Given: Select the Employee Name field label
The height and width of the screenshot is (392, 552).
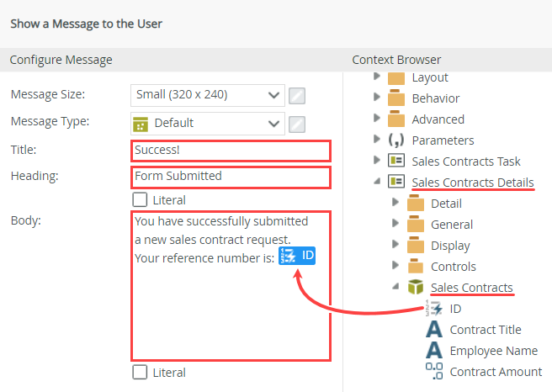Looking at the screenshot, I should [x=494, y=351].
